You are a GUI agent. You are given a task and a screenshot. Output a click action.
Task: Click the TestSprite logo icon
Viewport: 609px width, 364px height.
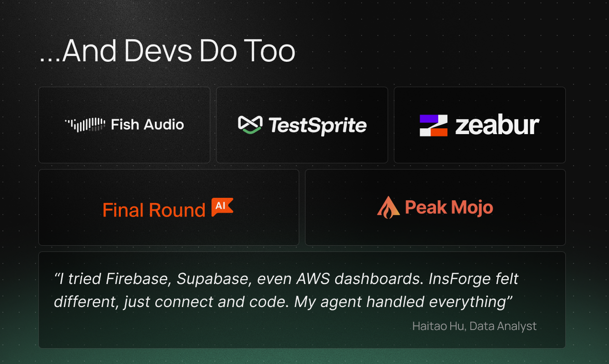(250, 125)
